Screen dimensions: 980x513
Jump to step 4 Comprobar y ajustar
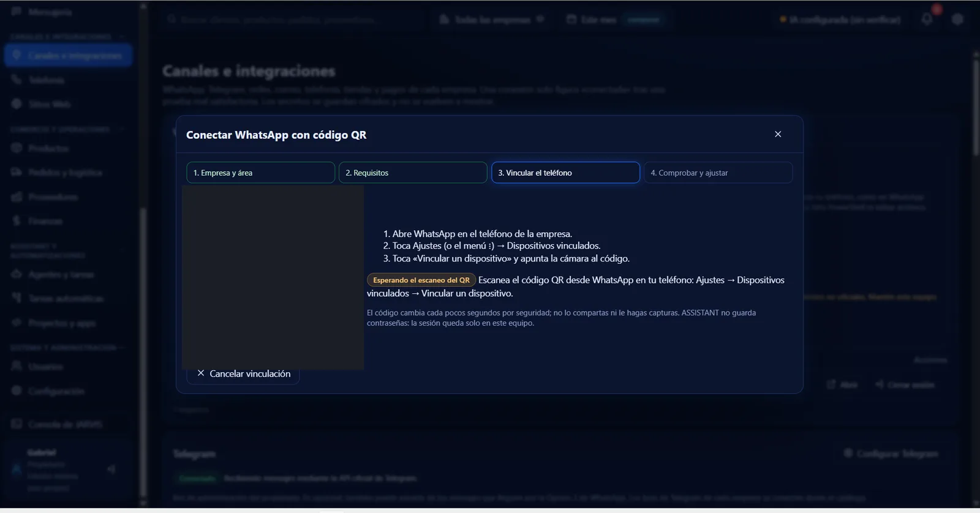click(x=718, y=173)
